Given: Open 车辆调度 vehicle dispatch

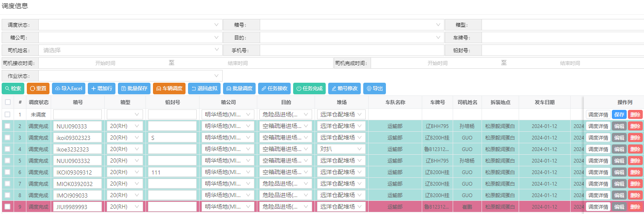Looking at the screenshot, I should (x=169, y=88).
